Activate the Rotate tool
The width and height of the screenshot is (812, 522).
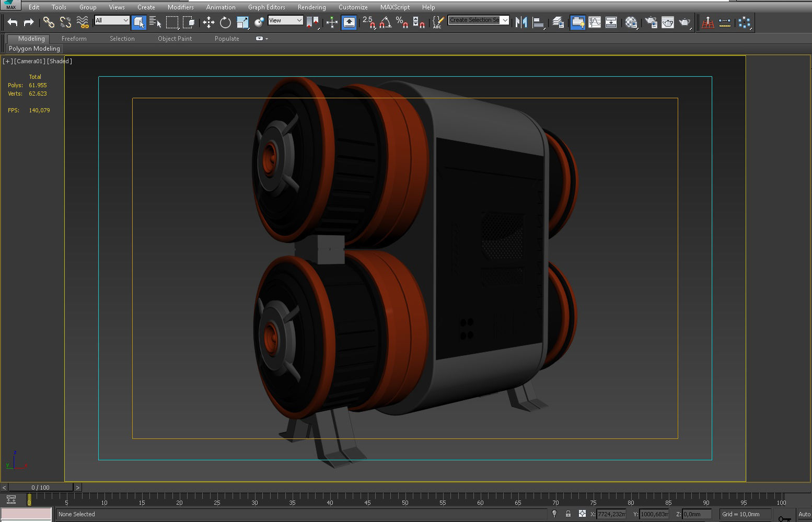coord(225,22)
